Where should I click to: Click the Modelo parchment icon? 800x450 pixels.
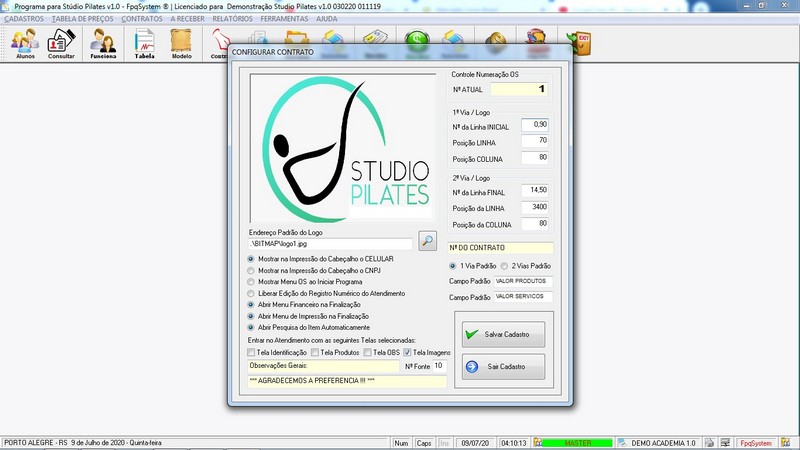tap(181, 43)
